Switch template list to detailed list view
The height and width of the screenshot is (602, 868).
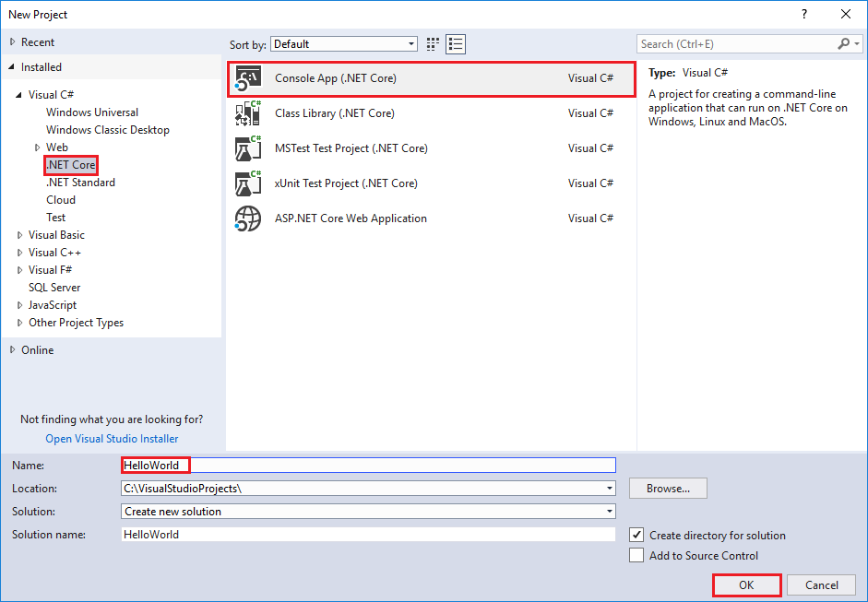point(455,43)
